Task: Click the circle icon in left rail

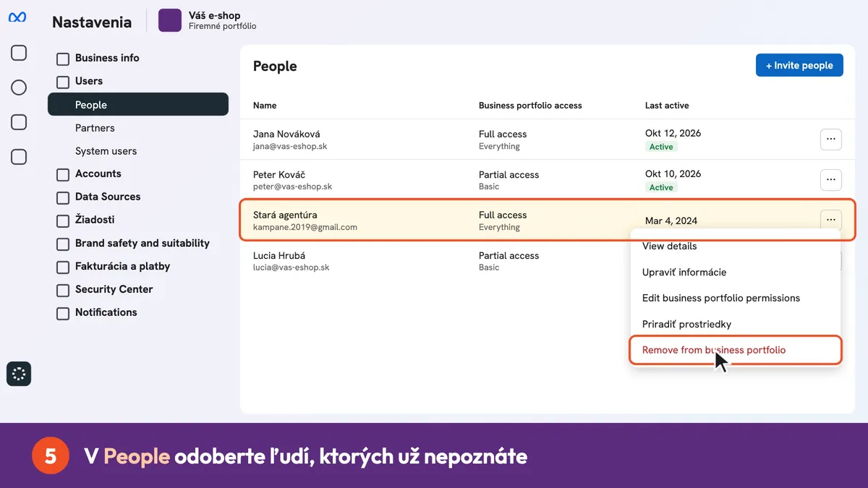Action: click(x=19, y=87)
